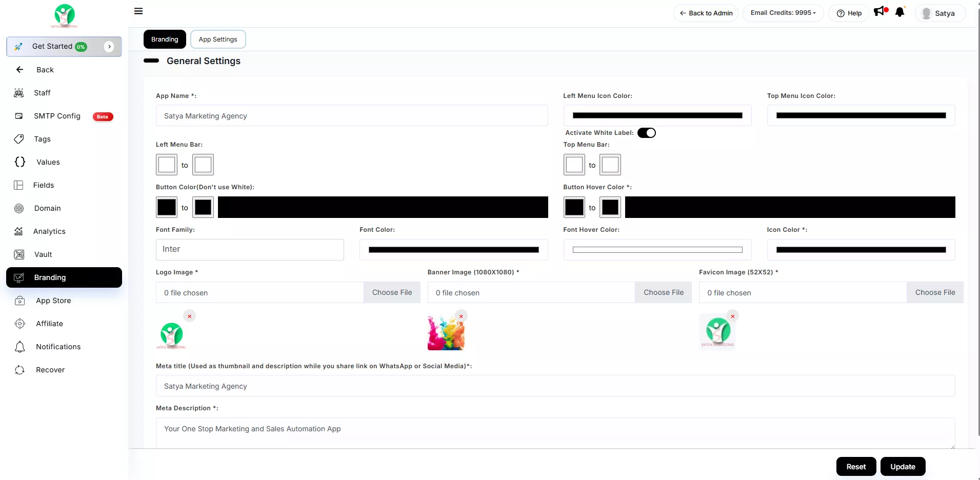Choose a file for Banner Image
980x480 pixels.
[663, 292]
